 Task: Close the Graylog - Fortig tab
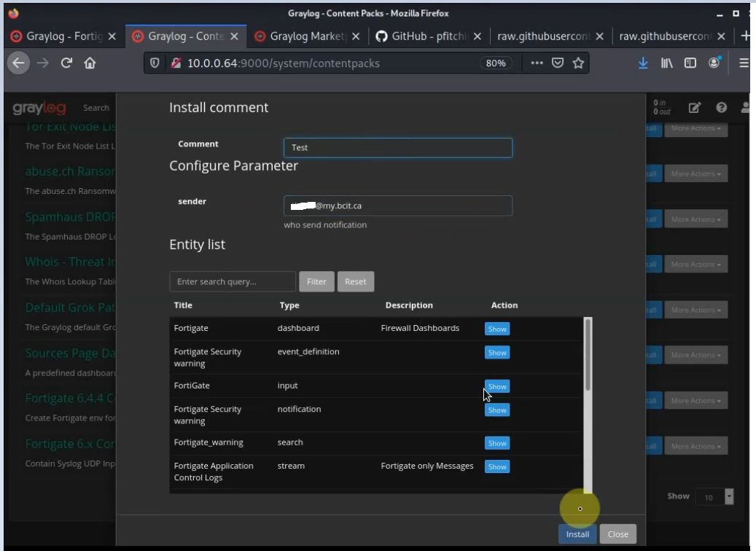click(112, 36)
